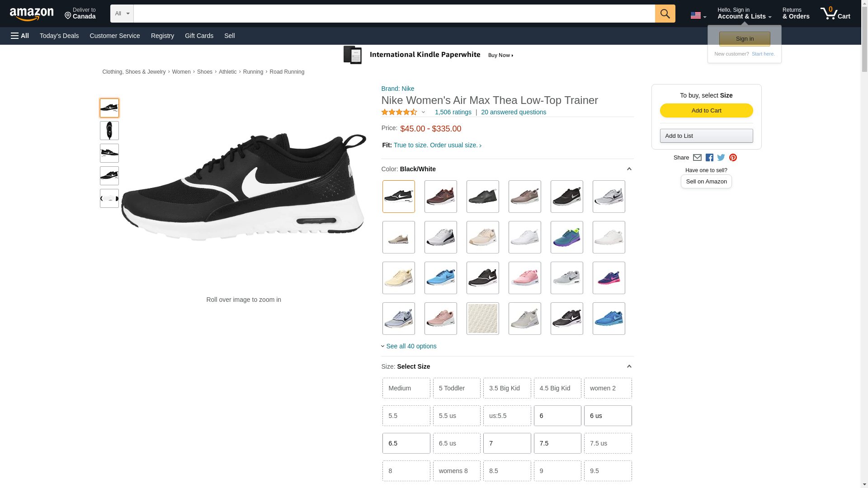Open Gift Cards nav item

click(199, 36)
